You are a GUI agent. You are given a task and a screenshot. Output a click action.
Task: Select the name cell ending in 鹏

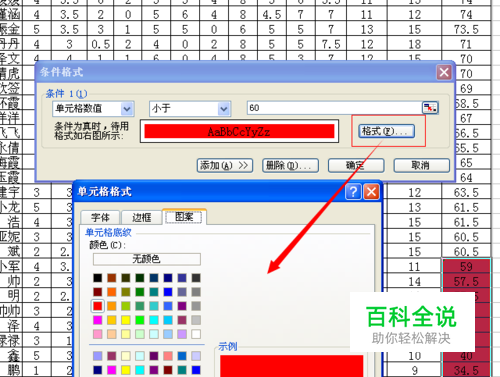pyautogui.click(x=11, y=370)
